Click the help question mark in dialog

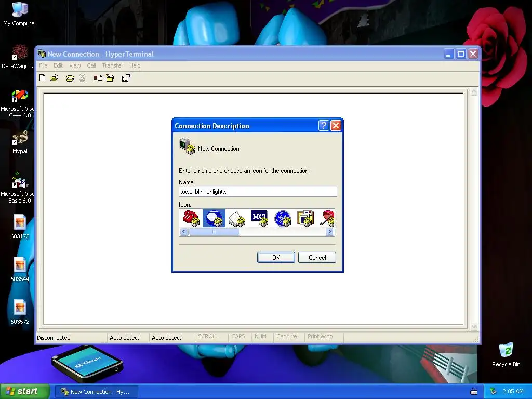(324, 126)
